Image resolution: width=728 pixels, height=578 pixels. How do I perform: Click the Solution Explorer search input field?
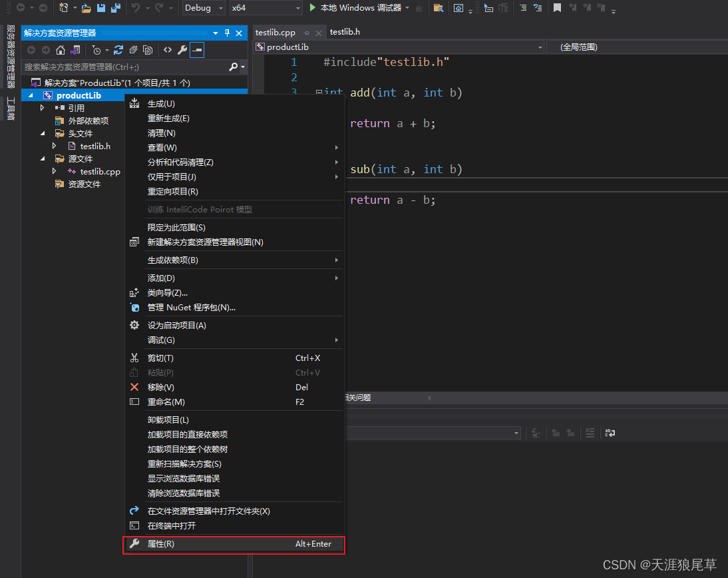[x=125, y=67]
